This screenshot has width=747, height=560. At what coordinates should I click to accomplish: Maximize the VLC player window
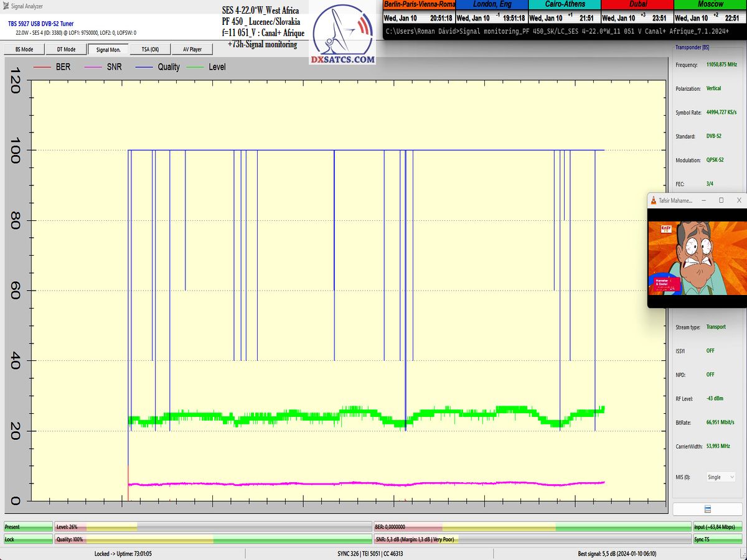click(x=721, y=200)
